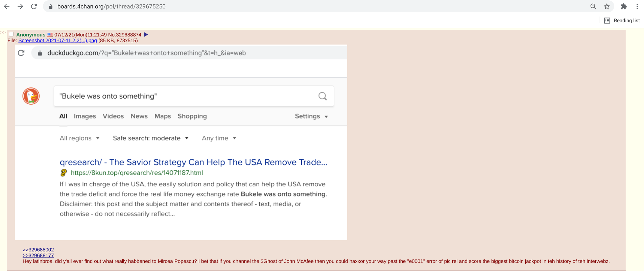This screenshot has width=644, height=271.
Task: Click the file size text (85 KB, 873x515)
Action: [x=118, y=40]
